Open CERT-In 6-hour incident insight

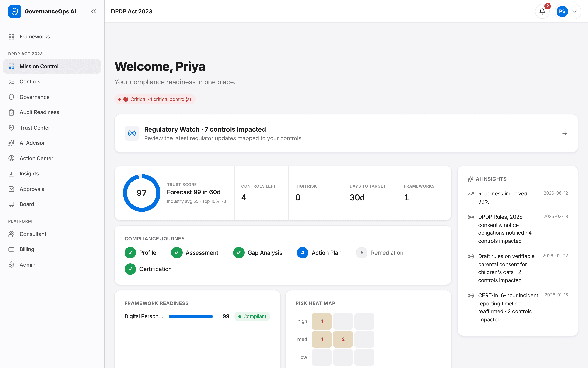518,307
